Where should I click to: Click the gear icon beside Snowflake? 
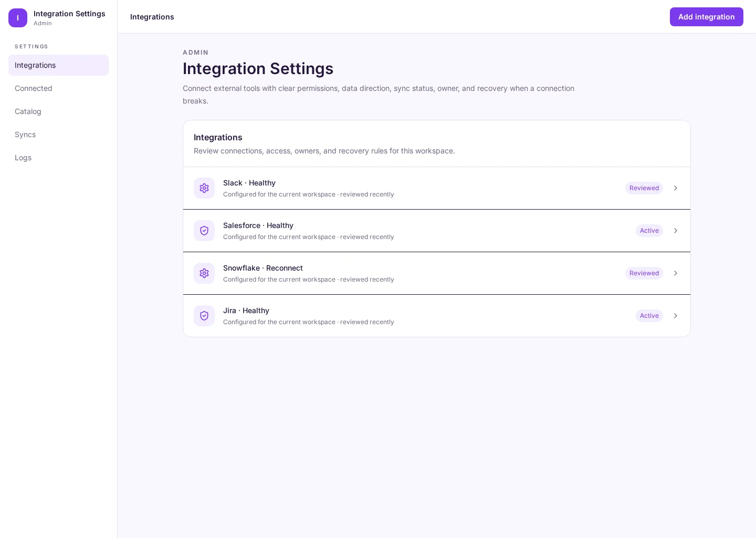pos(204,273)
